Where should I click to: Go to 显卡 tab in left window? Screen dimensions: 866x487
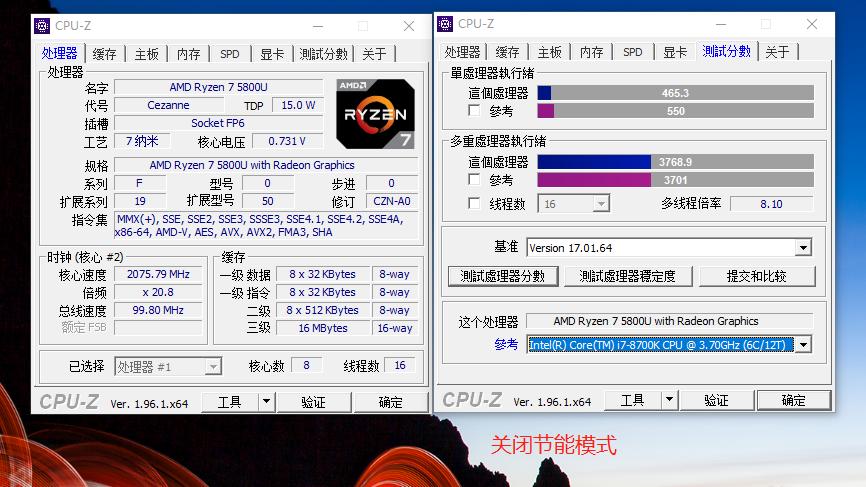[272, 54]
